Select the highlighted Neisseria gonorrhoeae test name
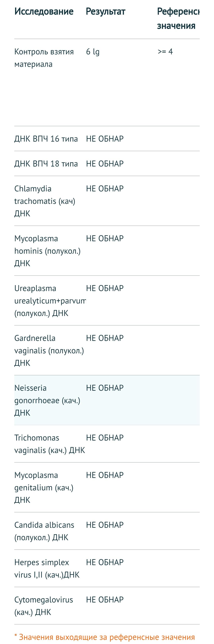This screenshot has width=214, height=644. tap(47, 400)
